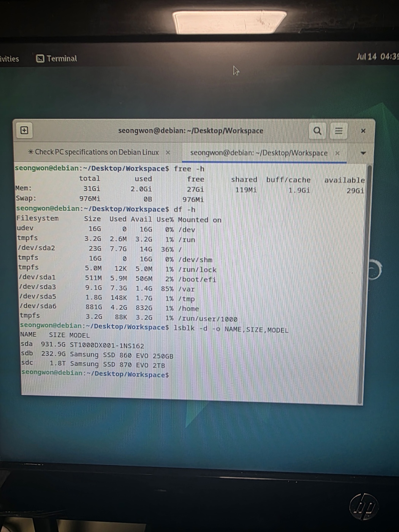Click the '/home' mount point
Image resolution: width=399 pixels, height=532 pixels.
(188, 309)
